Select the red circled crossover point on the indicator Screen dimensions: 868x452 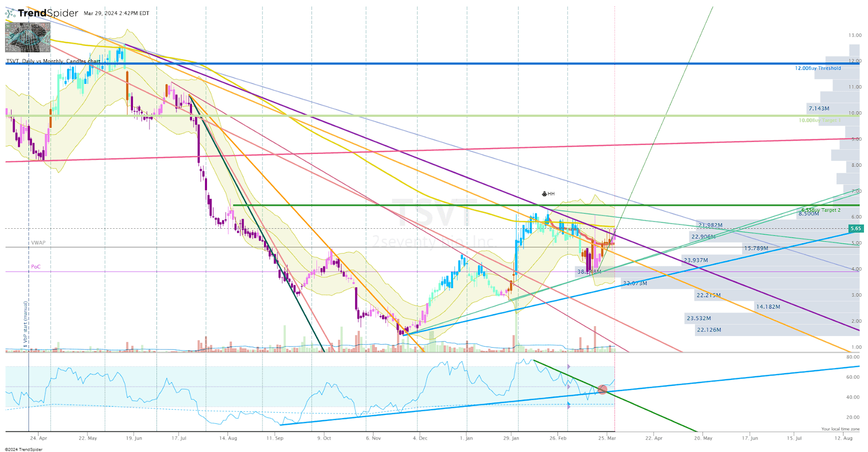[x=602, y=390]
